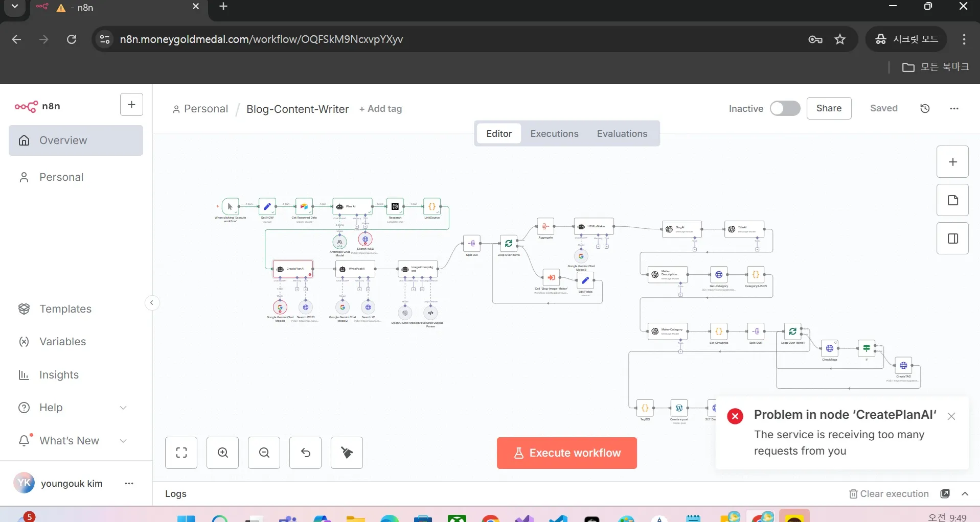
Task: Select the CreatePlanAI node with error
Action: (x=293, y=269)
